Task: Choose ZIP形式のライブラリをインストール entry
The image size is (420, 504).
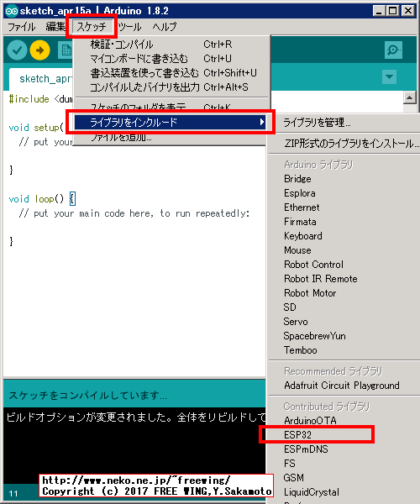Action: point(344,144)
